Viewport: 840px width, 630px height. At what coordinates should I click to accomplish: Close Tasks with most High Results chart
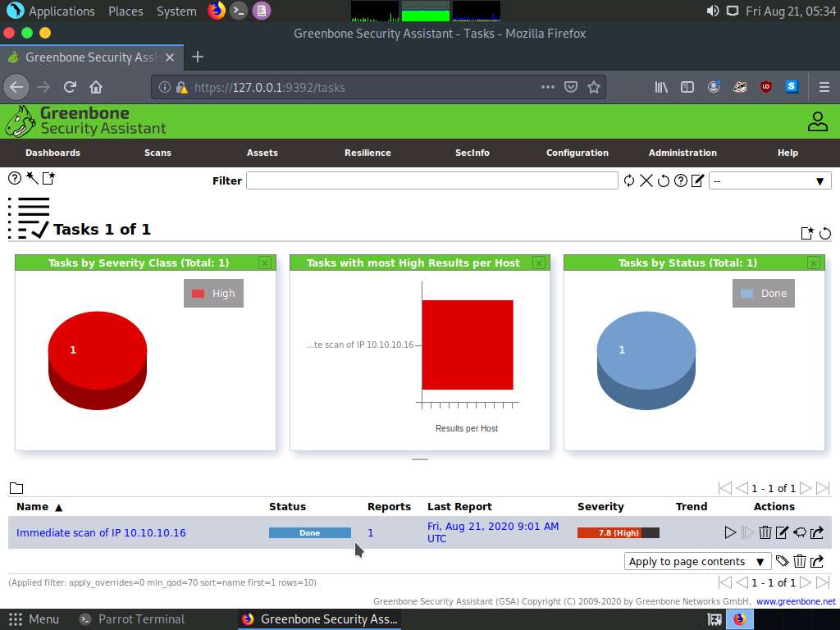539,262
